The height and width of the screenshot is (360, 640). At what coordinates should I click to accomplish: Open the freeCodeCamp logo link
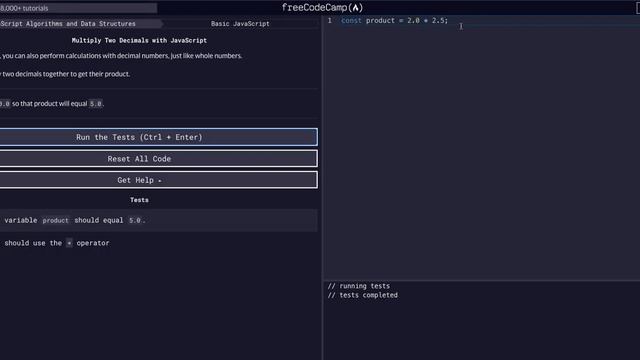322,8
